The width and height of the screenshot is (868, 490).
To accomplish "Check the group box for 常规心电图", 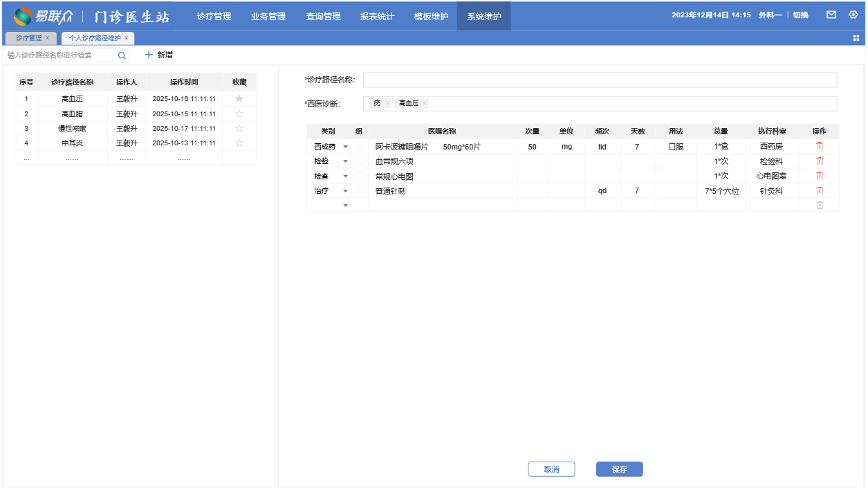I will tap(359, 176).
